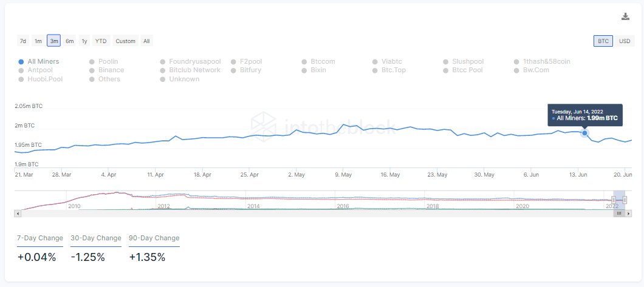
Task: Show the F2pool series on chart
Action: pos(234,62)
